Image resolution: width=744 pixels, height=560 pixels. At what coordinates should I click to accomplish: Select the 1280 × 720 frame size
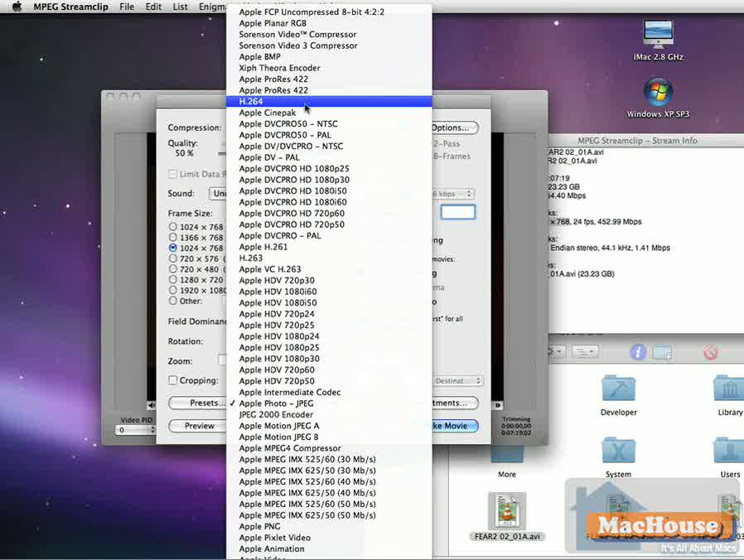172,279
